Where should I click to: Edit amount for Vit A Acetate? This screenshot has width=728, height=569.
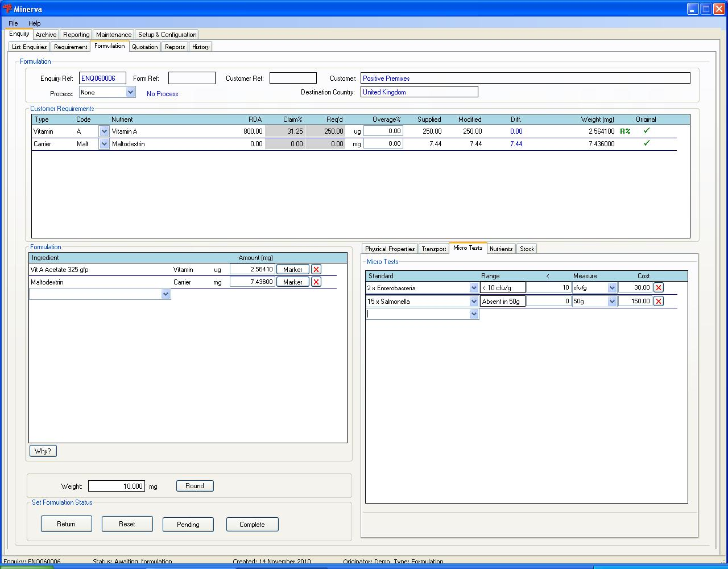click(253, 269)
